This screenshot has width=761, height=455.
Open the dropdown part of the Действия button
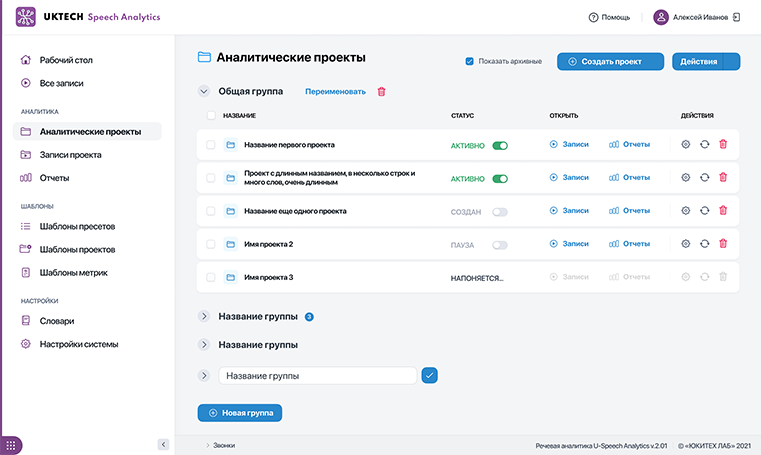pyautogui.click(x=732, y=62)
